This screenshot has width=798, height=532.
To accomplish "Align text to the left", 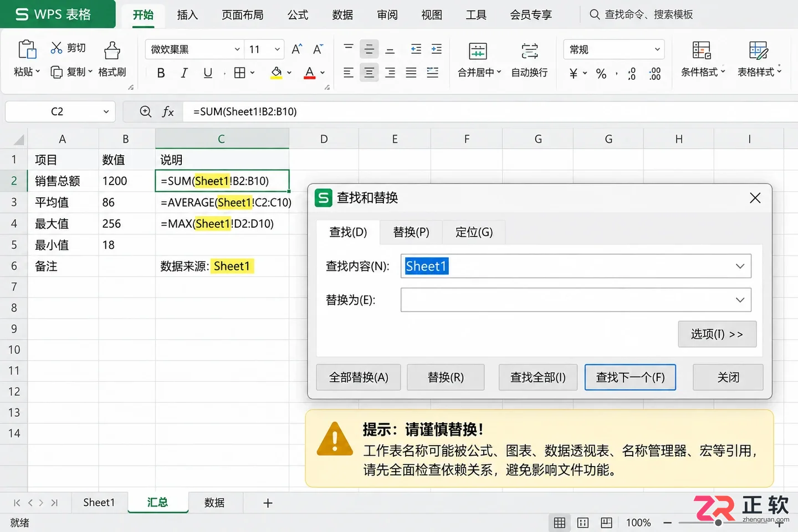I will [x=348, y=73].
